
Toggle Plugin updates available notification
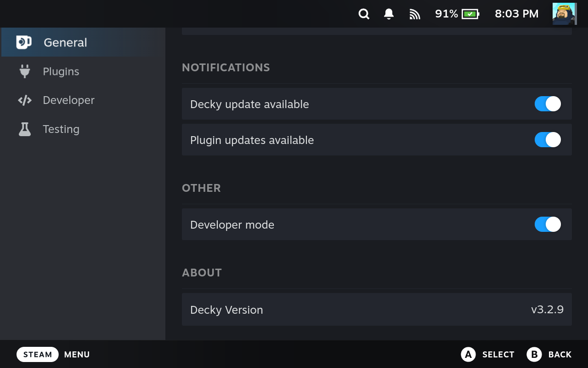pos(548,140)
